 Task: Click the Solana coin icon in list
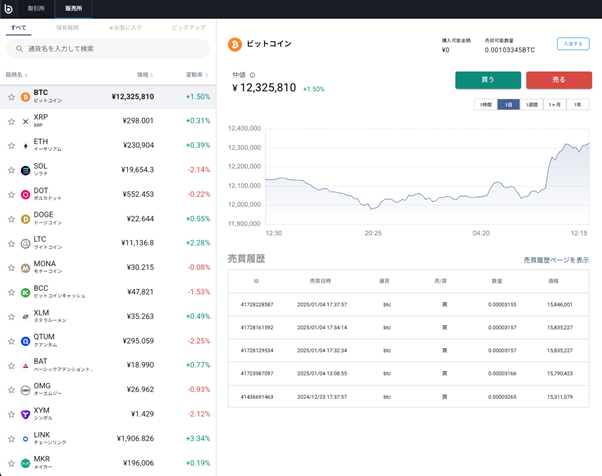tap(26, 170)
